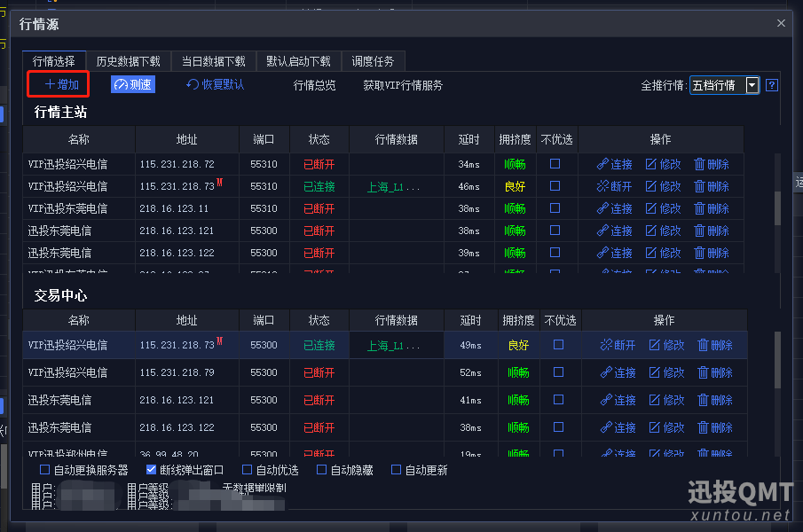This screenshot has width=803, height=532.
Task: Run the 测速 speed test
Action: [x=133, y=84]
